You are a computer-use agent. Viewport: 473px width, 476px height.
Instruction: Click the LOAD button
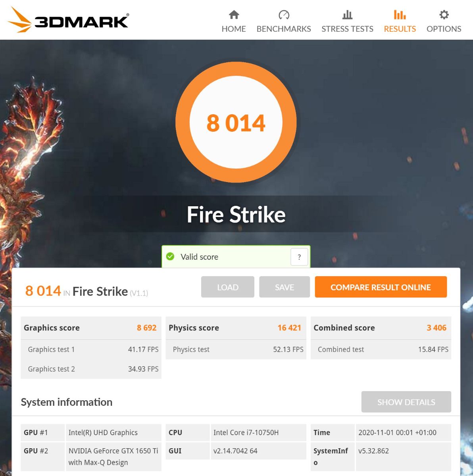[227, 287]
